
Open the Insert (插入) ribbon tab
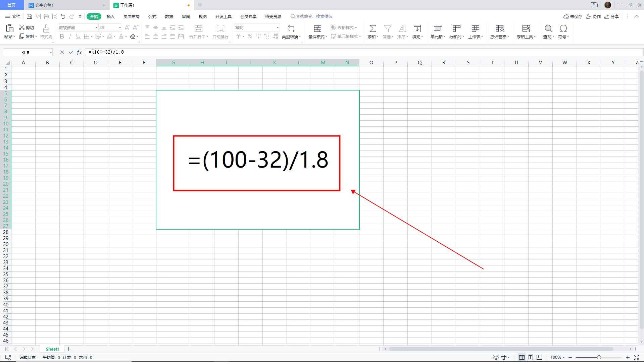click(110, 16)
